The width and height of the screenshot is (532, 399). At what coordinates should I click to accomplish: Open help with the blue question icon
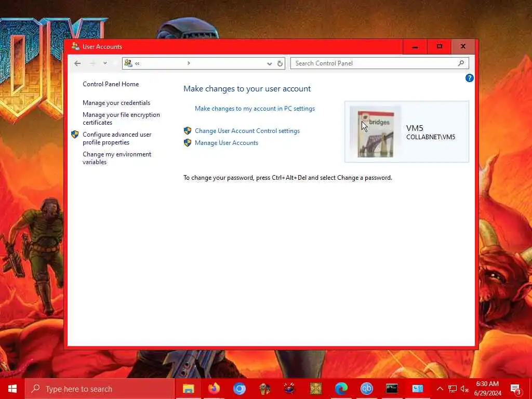pos(469,78)
